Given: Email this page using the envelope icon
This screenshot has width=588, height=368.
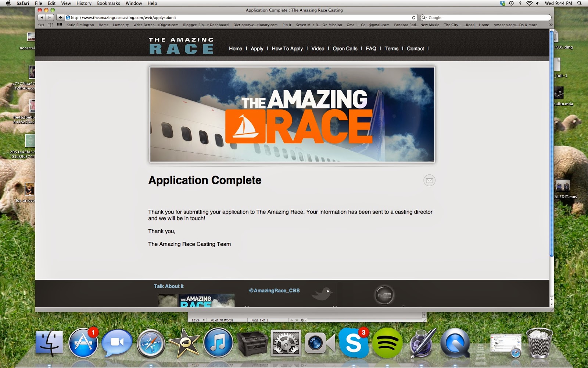Looking at the screenshot, I should 429,180.
